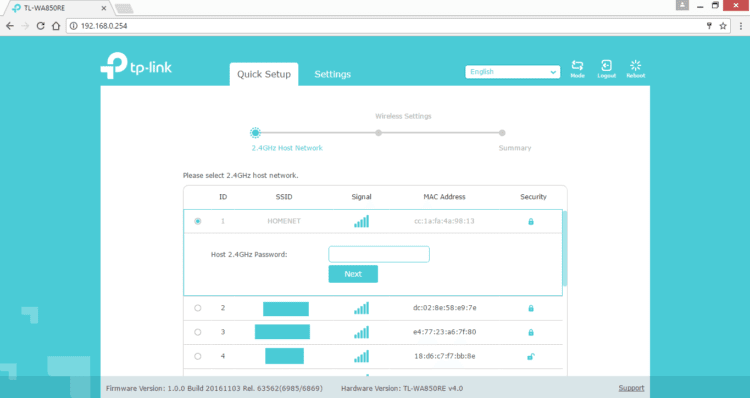Click the Hardware Version text

(402, 388)
